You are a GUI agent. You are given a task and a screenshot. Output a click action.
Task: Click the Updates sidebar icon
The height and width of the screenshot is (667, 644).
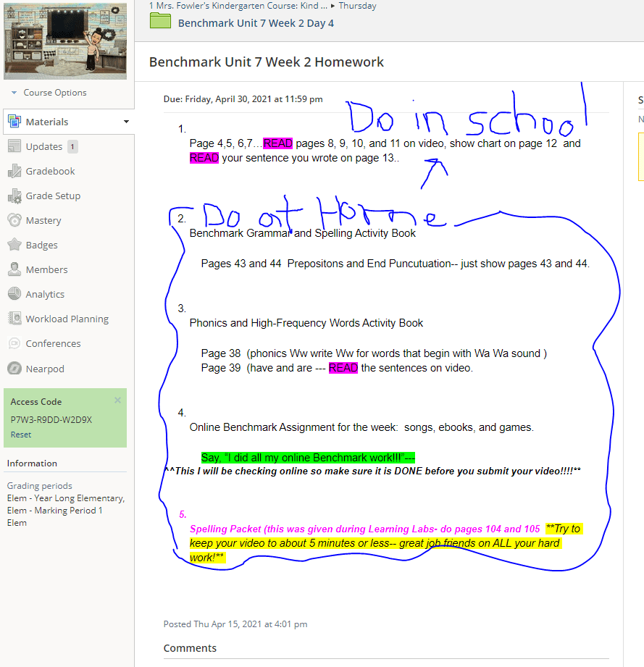click(14, 146)
